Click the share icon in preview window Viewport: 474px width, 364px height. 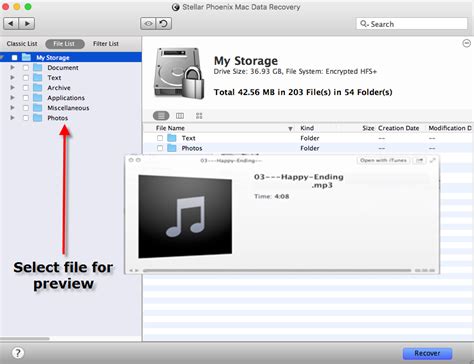coord(419,161)
